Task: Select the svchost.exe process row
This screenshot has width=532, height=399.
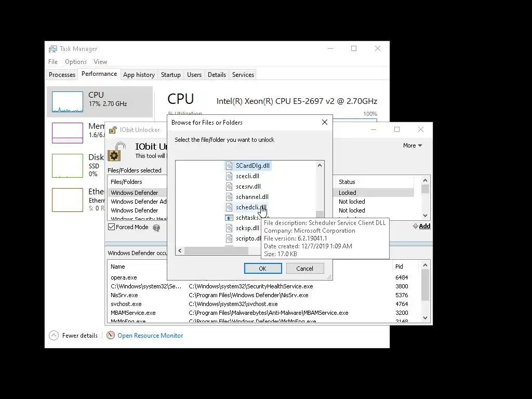Action: click(264, 304)
